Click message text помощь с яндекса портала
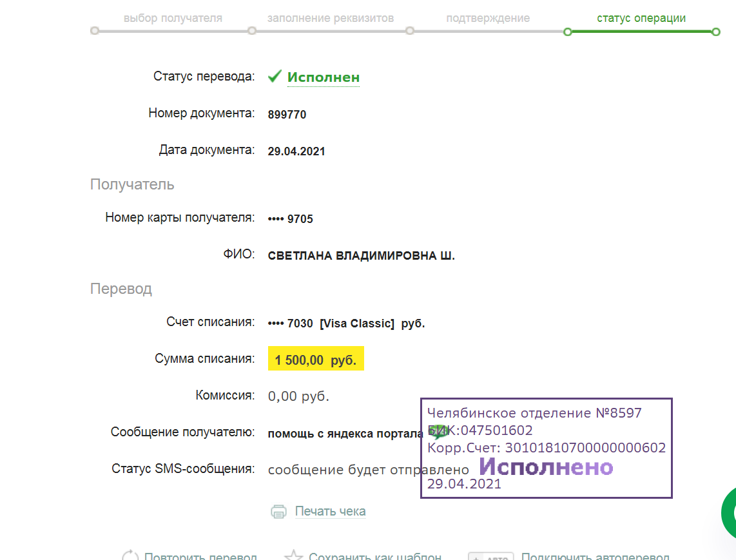The image size is (736, 560). tap(345, 434)
